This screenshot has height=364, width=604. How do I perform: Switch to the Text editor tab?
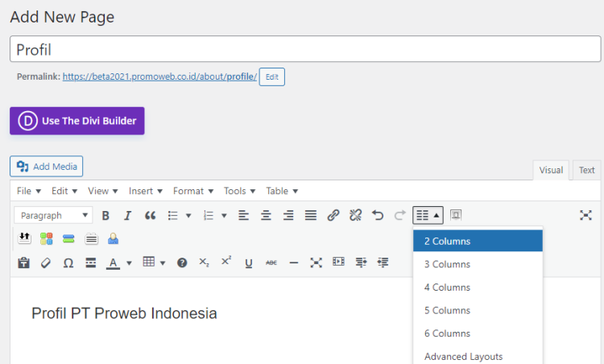(586, 170)
